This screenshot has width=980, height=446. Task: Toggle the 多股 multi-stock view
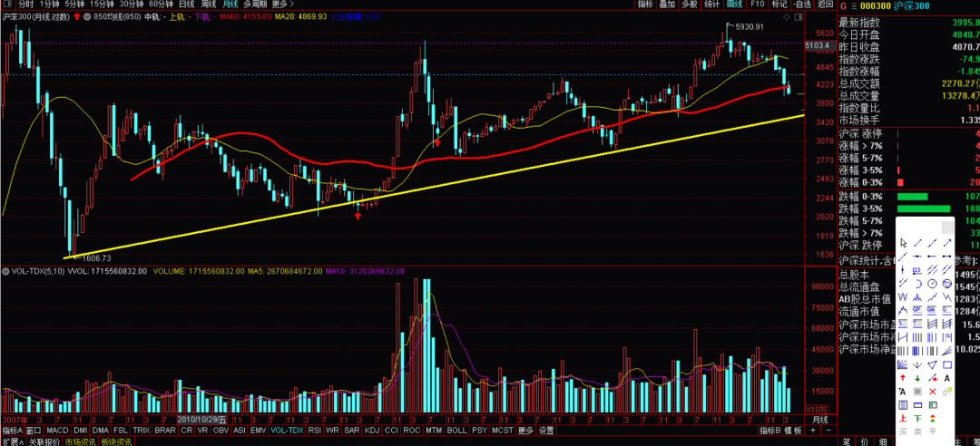tap(689, 5)
